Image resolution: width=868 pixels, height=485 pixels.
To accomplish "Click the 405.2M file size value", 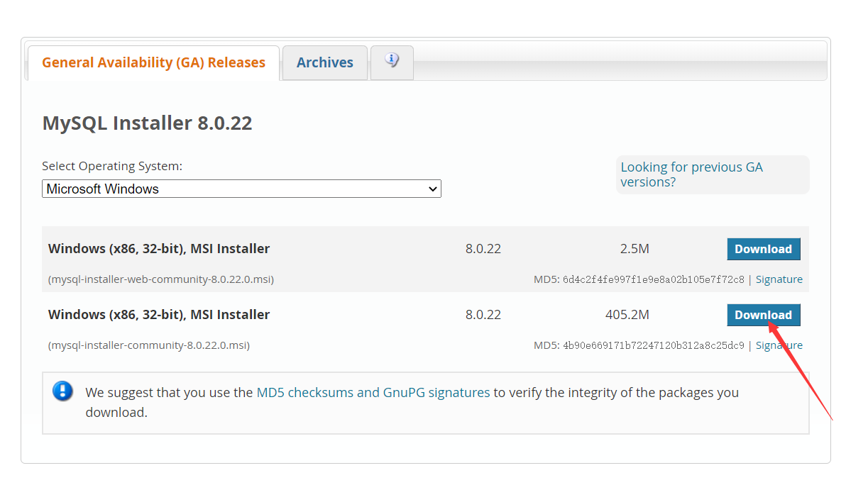I will click(x=627, y=315).
